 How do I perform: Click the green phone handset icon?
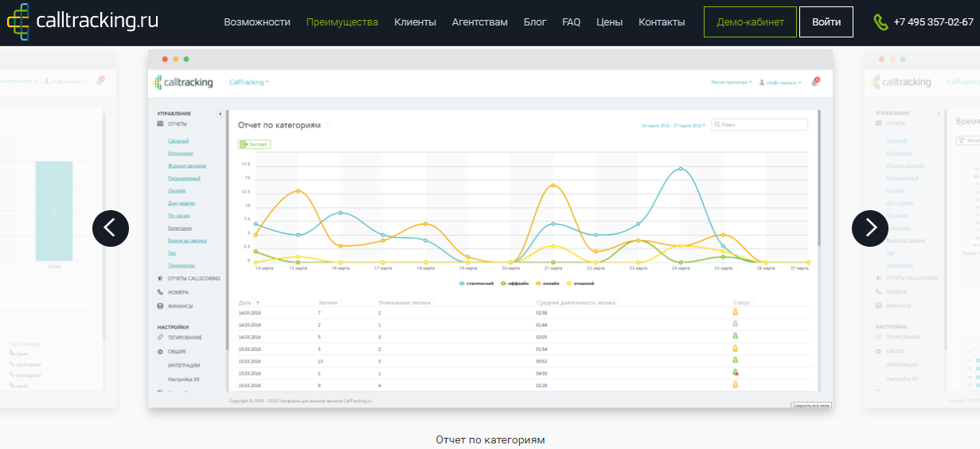point(880,22)
